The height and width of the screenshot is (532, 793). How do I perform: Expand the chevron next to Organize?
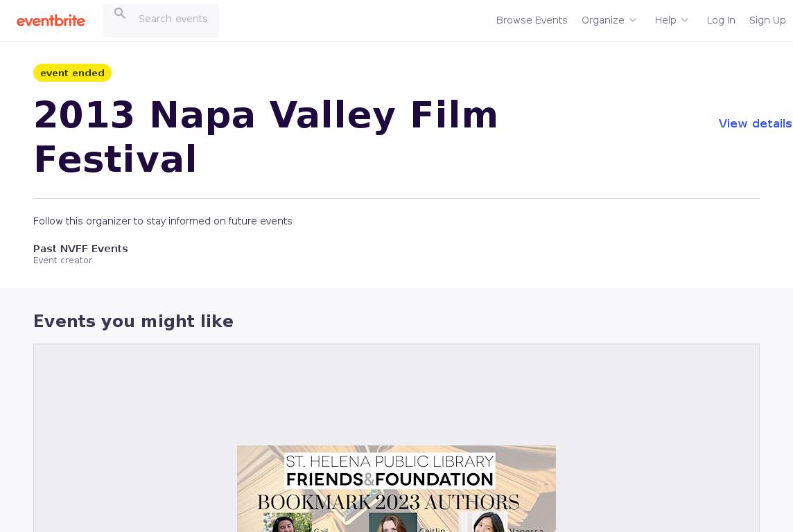[633, 20]
